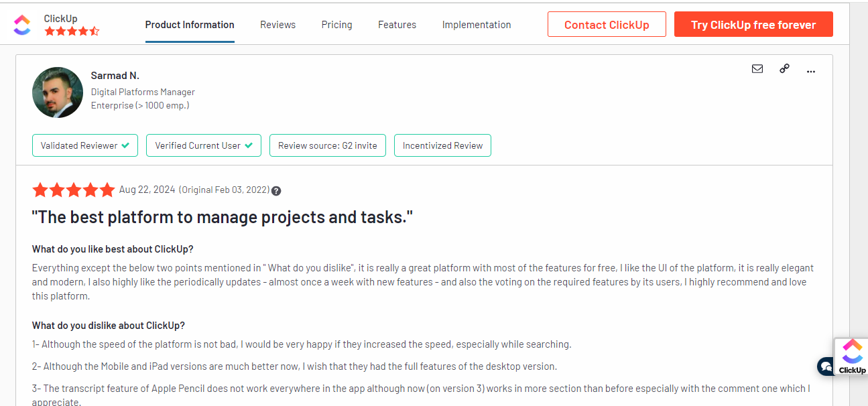The width and height of the screenshot is (868, 406).
Task: Open the three-dots more options menu
Action: [x=811, y=70]
